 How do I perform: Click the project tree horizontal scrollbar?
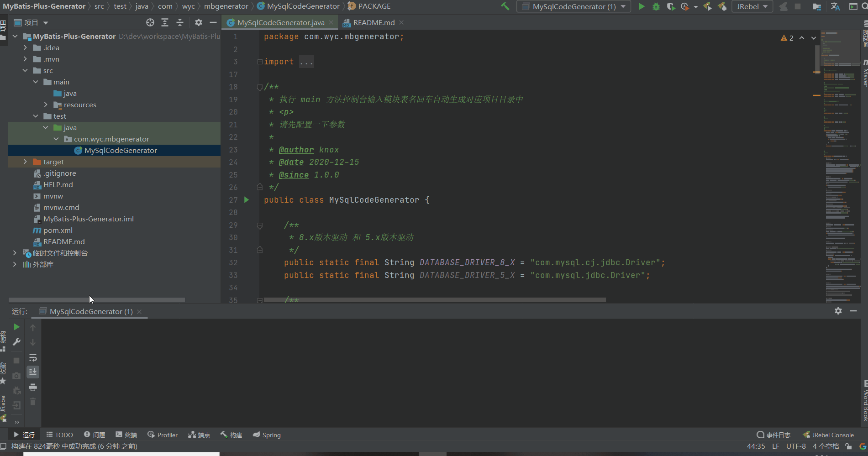pos(97,300)
